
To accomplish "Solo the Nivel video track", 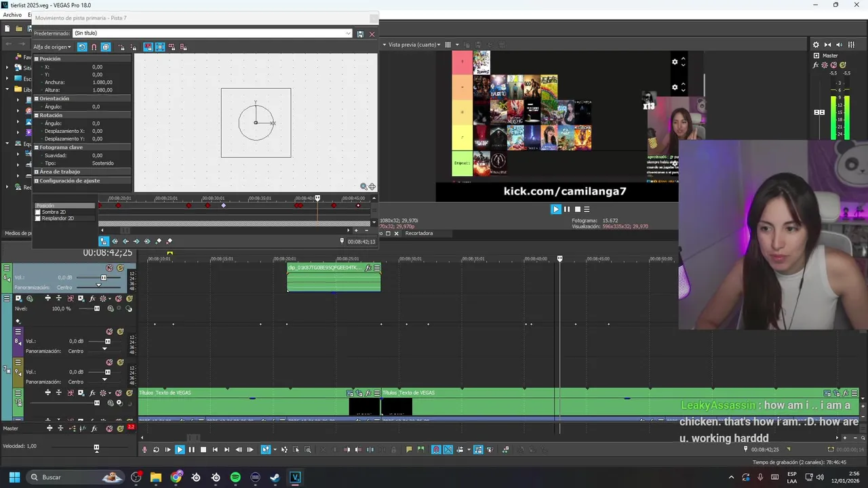I will [x=129, y=298].
